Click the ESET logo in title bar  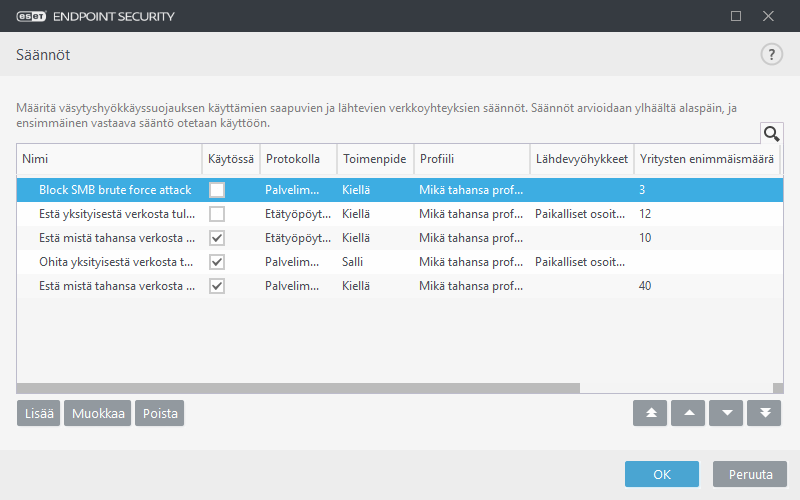click(x=31, y=16)
